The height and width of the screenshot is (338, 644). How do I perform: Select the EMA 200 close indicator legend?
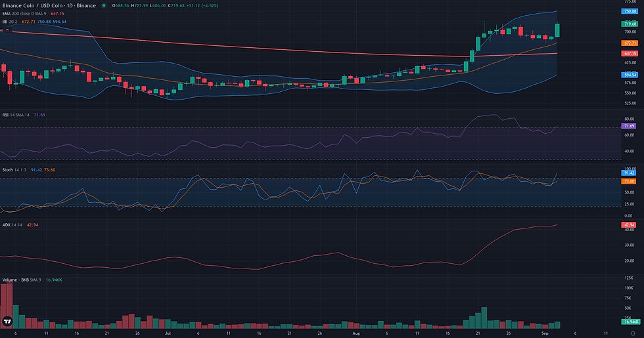[24, 14]
